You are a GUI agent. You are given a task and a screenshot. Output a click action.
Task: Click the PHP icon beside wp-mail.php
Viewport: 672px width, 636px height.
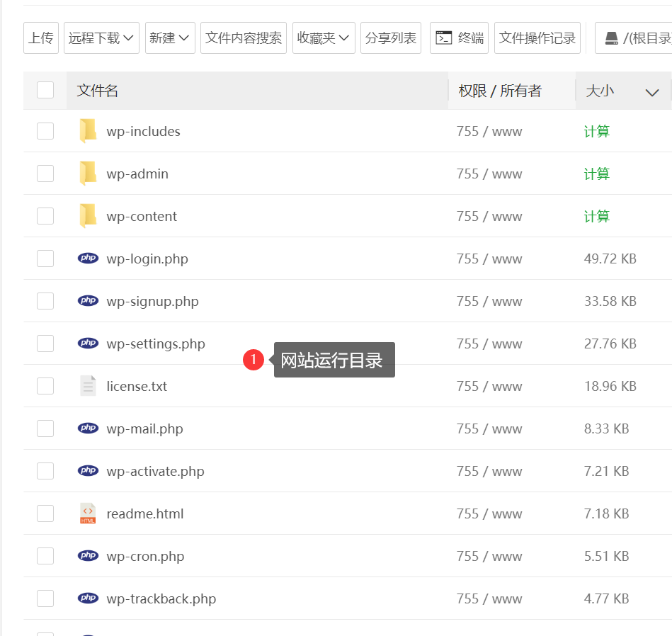click(x=88, y=428)
